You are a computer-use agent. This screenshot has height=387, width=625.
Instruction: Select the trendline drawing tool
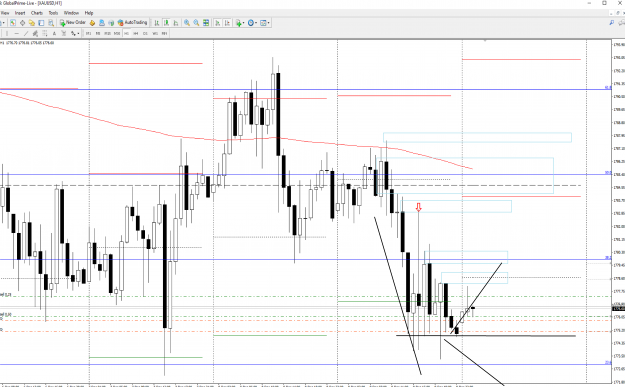click(26, 33)
